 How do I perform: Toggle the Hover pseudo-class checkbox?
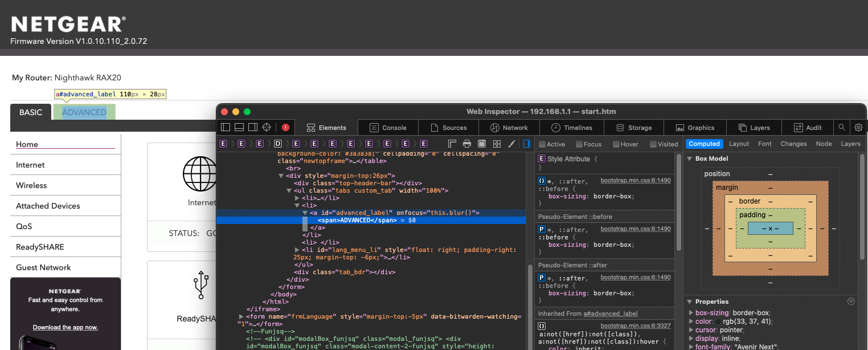click(x=616, y=144)
